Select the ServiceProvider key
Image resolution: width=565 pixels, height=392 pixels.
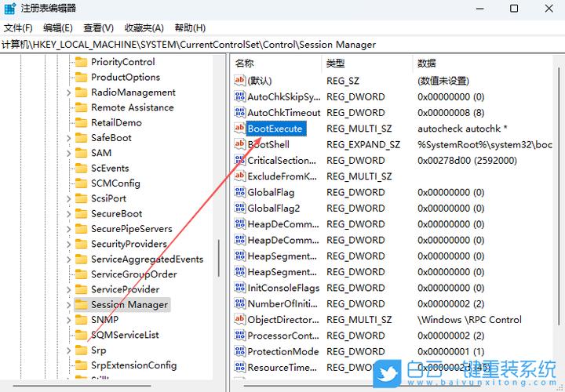coord(125,289)
